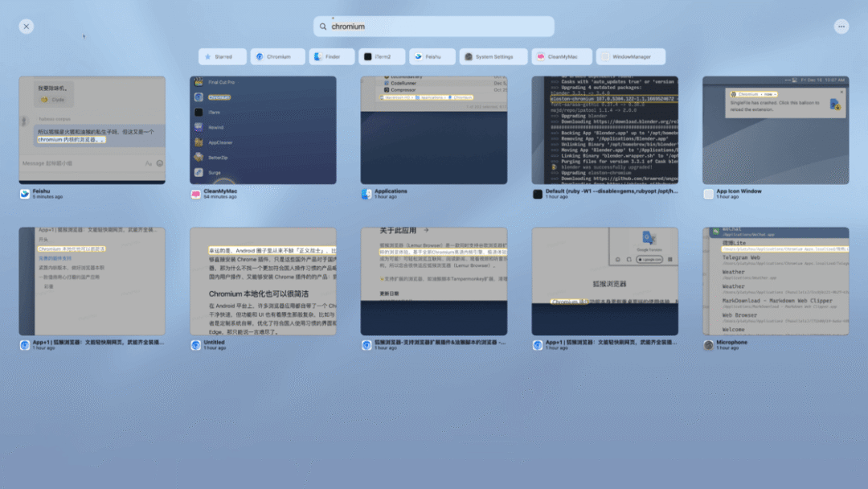The height and width of the screenshot is (489, 868).
Task: Open the SingleFile crashed notification thumbnail
Action: tap(776, 130)
